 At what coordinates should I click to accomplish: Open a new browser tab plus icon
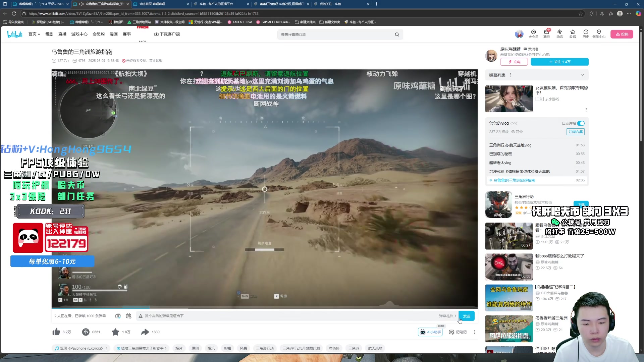pos(376,4)
